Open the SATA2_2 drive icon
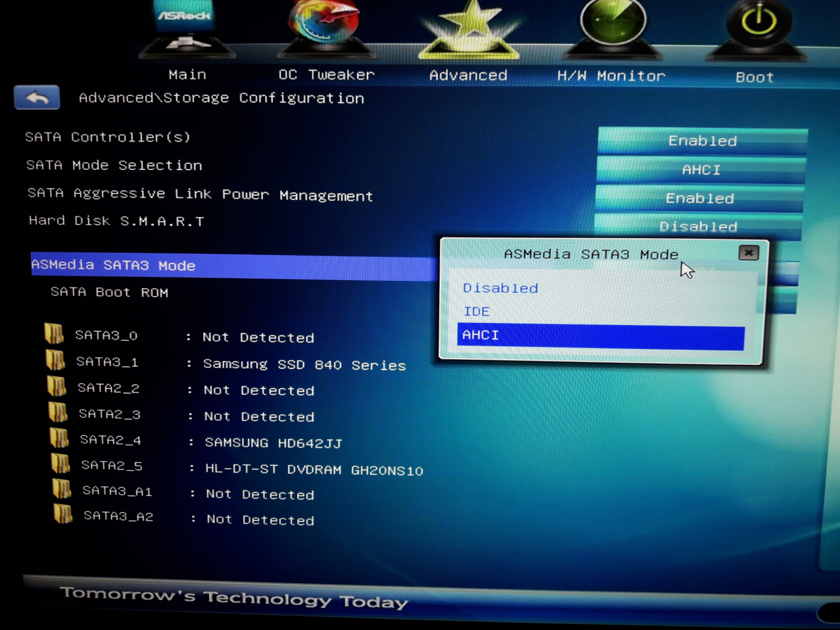Viewport: 840px width, 630px height. [x=57, y=386]
